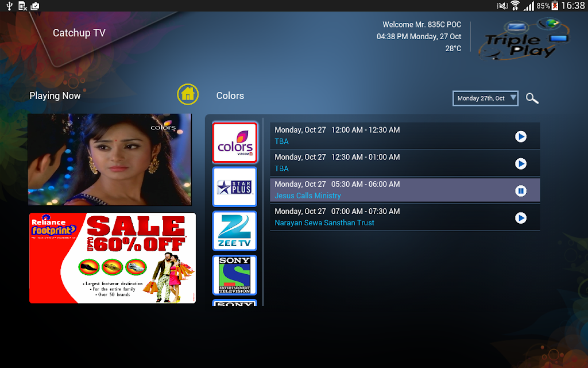Screen dimensions: 588x368
Task: Select the Zee TV channel logo
Action: 235,231
